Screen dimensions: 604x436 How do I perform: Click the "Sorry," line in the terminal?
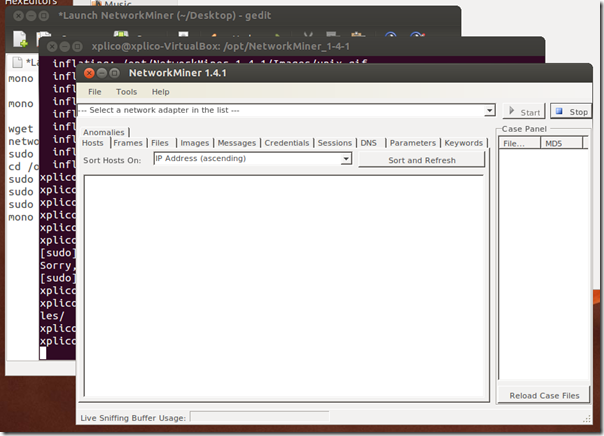58,265
